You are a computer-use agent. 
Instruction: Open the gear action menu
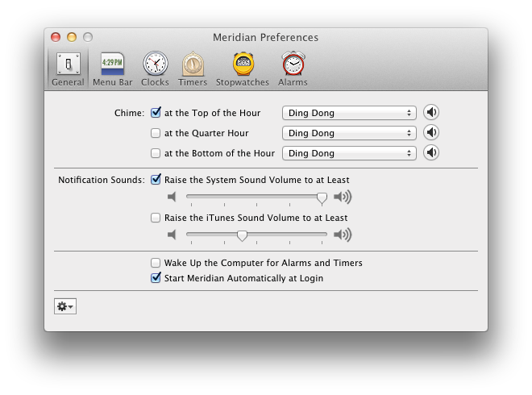point(65,306)
